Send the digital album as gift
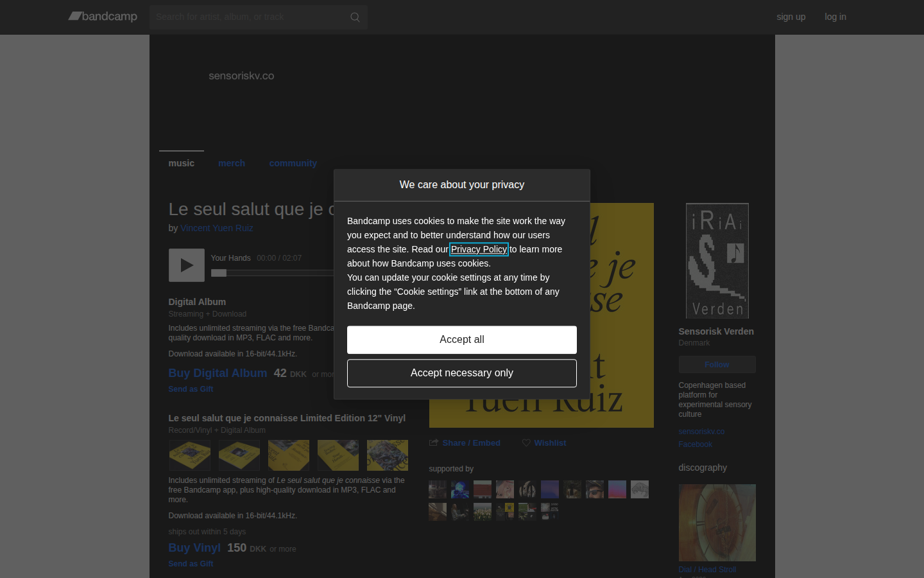 pos(191,389)
